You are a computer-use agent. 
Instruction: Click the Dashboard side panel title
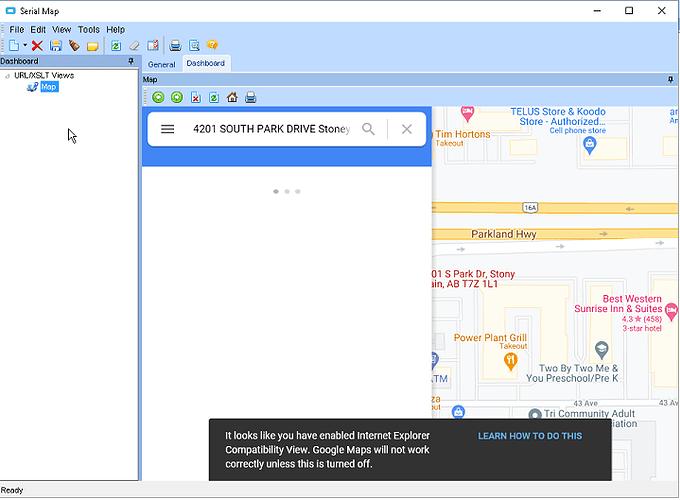coord(20,61)
